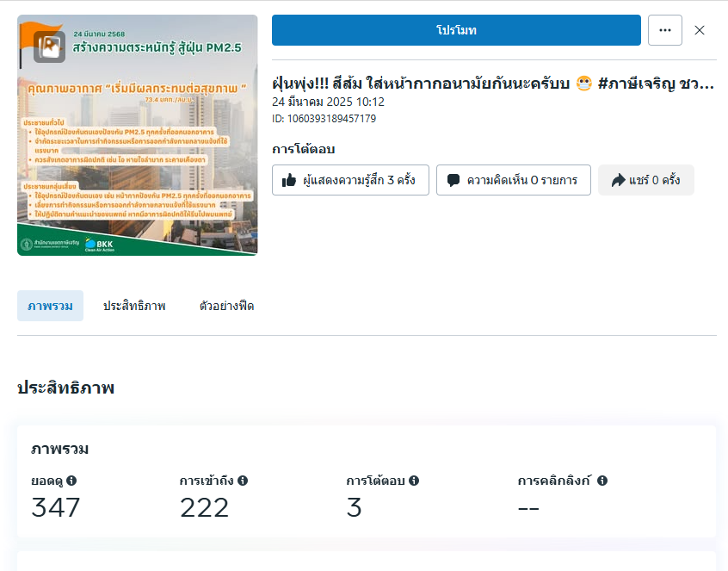Viewport: 728px width, 571px height.
Task: Click the share arrow icon
Action: [x=619, y=180]
